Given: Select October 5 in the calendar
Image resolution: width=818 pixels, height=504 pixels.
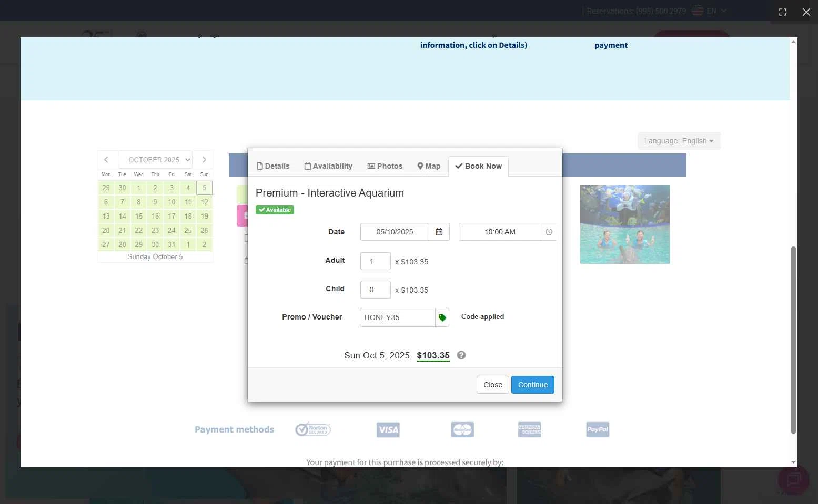Looking at the screenshot, I should pyautogui.click(x=205, y=188).
